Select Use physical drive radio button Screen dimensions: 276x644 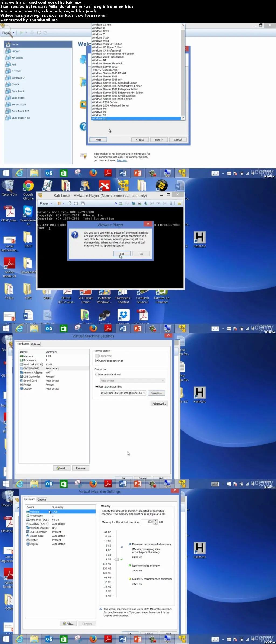97,375
